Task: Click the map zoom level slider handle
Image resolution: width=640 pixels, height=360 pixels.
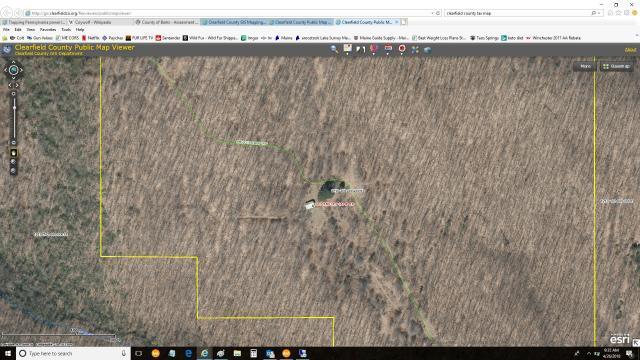Action: tap(14, 108)
